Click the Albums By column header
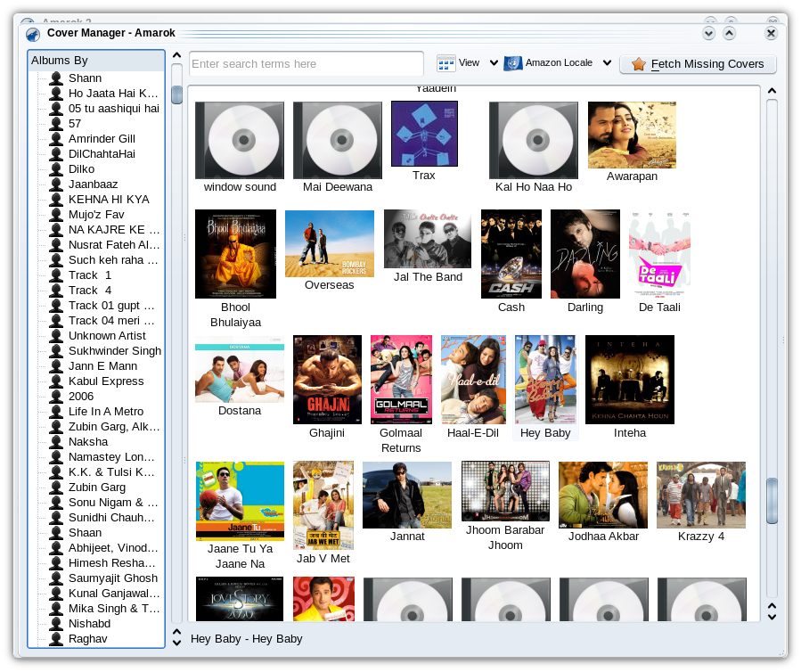The height and width of the screenshot is (672, 801). click(96, 61)
